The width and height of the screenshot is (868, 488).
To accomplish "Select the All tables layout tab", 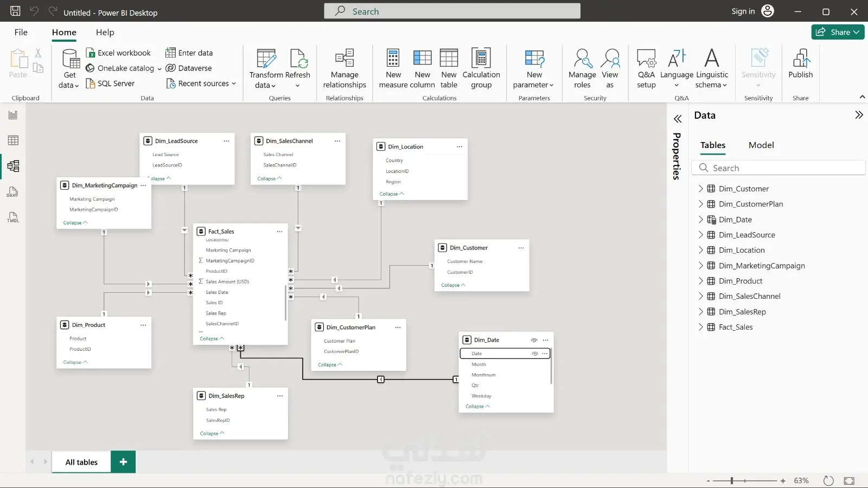I will [x=81, y=462].
